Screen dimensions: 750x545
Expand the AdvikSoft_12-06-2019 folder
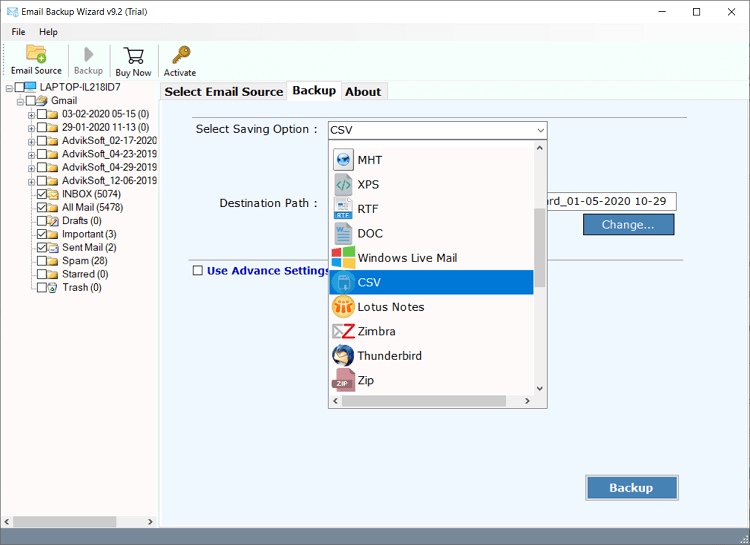coord(31,182)
